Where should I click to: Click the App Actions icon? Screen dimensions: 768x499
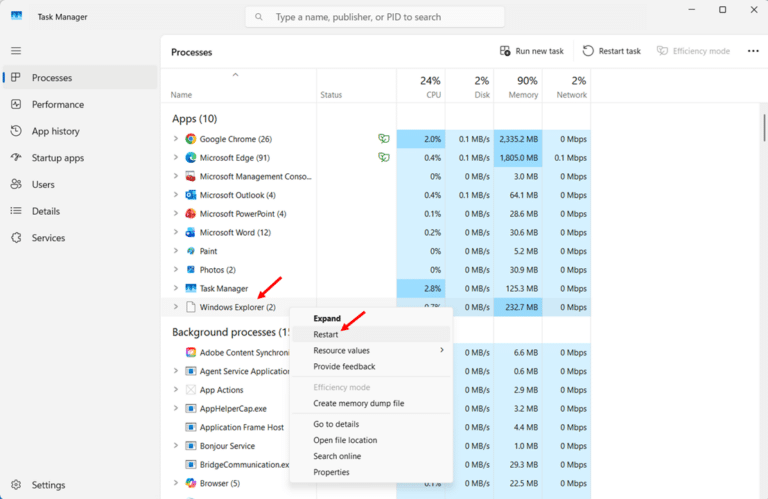click(191, 390)
